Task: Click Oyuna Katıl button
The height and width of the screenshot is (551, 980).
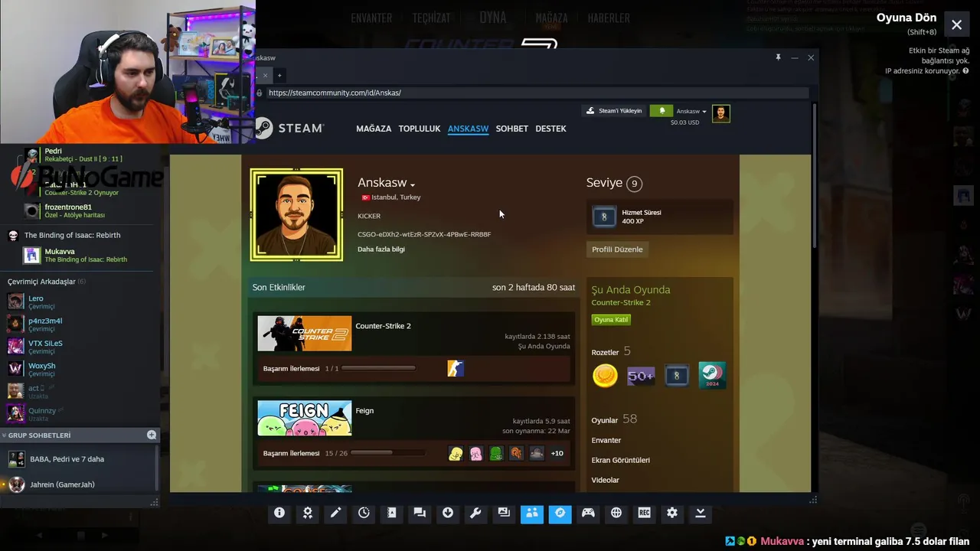Action: pos(611,320)
